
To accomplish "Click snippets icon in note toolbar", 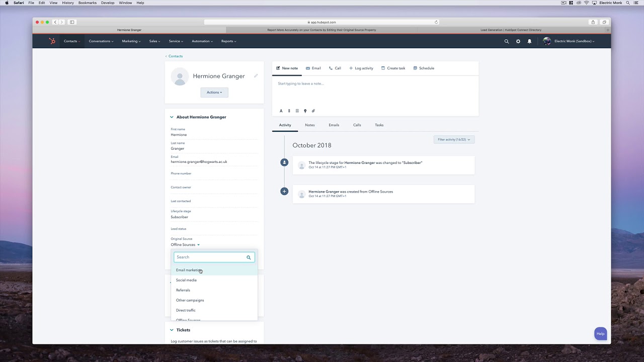I will point(289,111).
